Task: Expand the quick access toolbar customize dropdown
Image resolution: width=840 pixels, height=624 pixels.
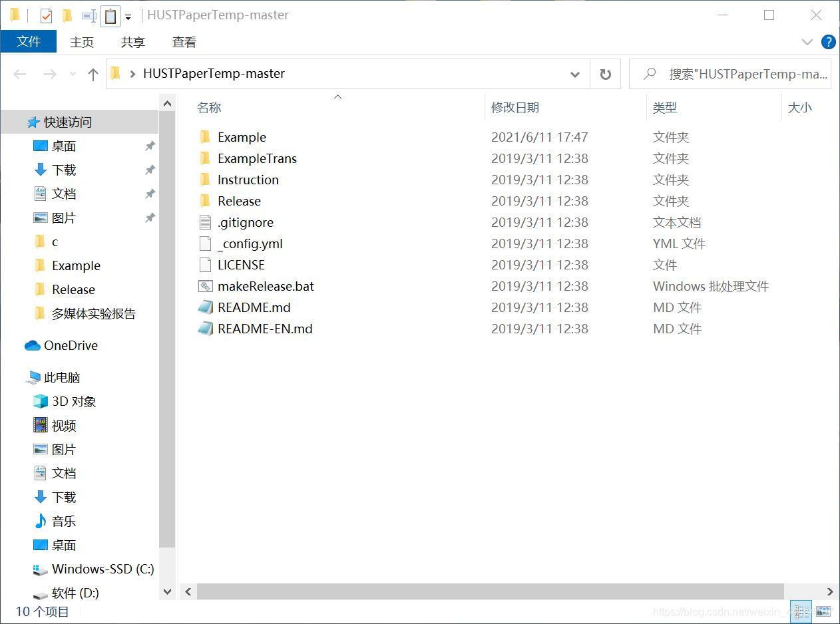Action: click(x=128, y=17)
